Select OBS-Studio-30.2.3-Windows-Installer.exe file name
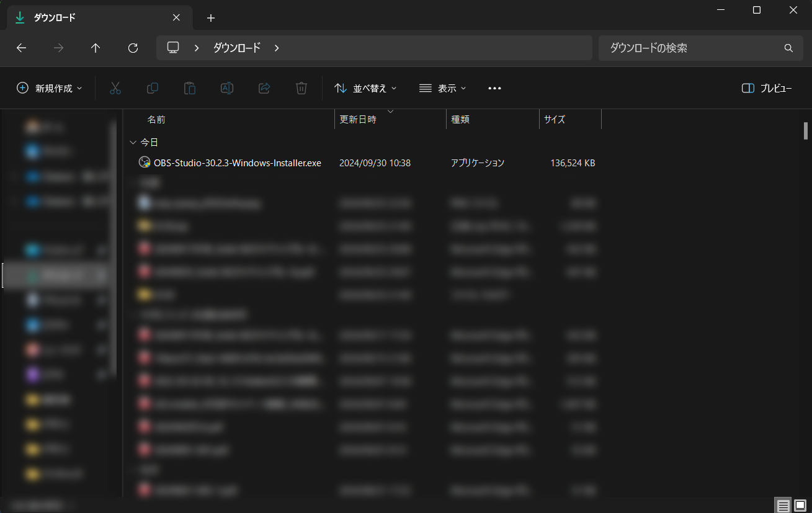The image size is (812, 513). point(238,163)
